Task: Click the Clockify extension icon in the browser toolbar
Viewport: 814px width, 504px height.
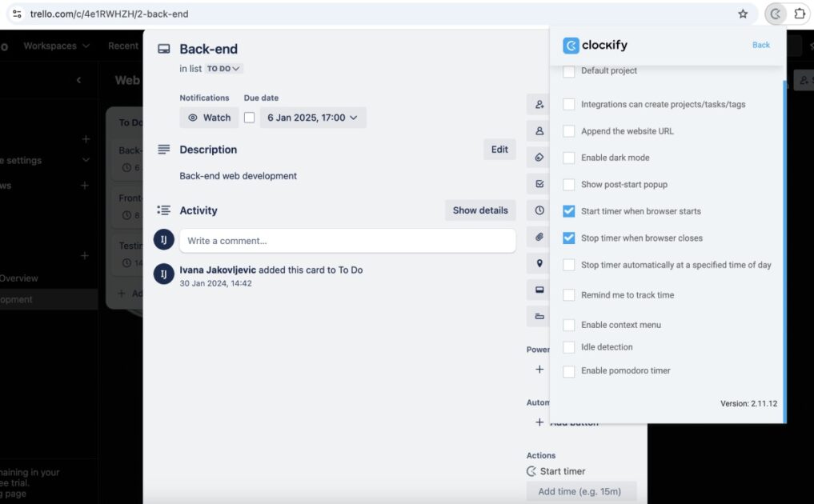Action: coord(774,14)
